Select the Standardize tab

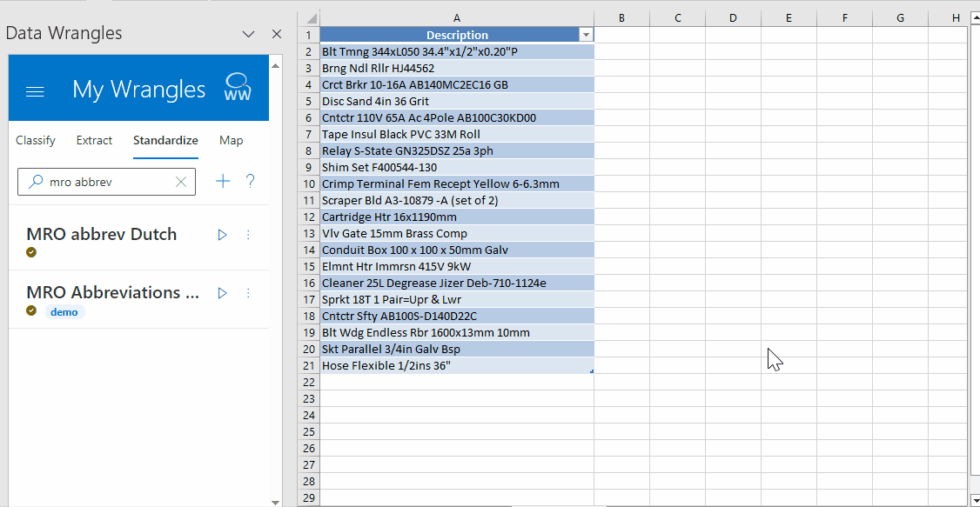165,141
